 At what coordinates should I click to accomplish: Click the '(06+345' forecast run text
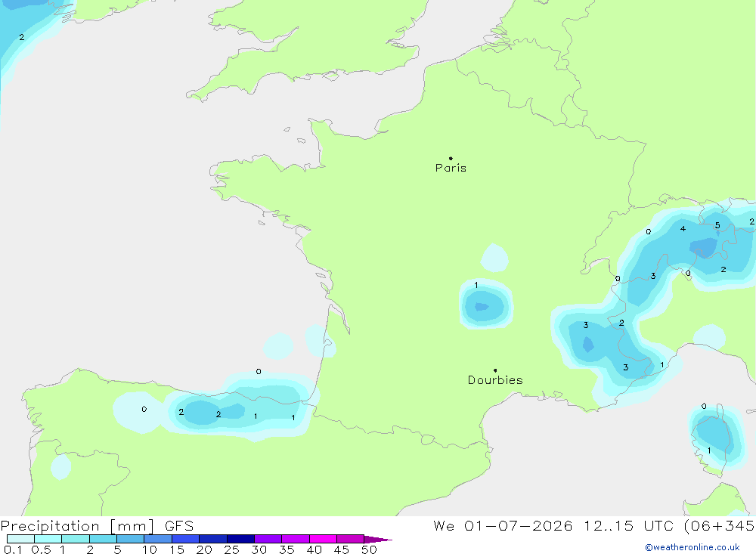[720, 525]
